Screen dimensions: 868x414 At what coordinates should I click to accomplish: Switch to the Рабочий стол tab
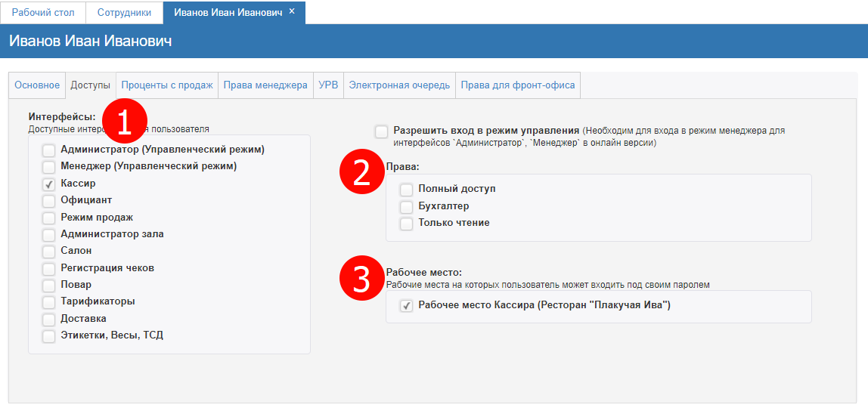[x=42, y=13]
